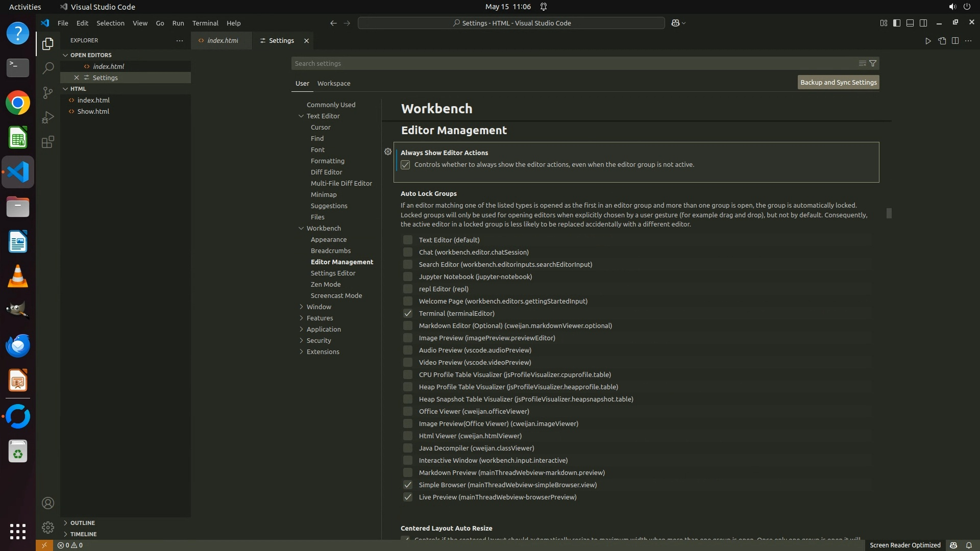980x551 pixels.
Task: Expand the OUTLINE section in Explorer
Action: coord(82,523)
